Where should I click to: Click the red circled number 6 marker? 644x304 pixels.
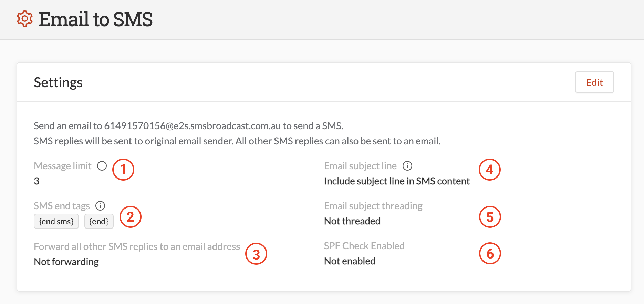click(x=490, y=253)
